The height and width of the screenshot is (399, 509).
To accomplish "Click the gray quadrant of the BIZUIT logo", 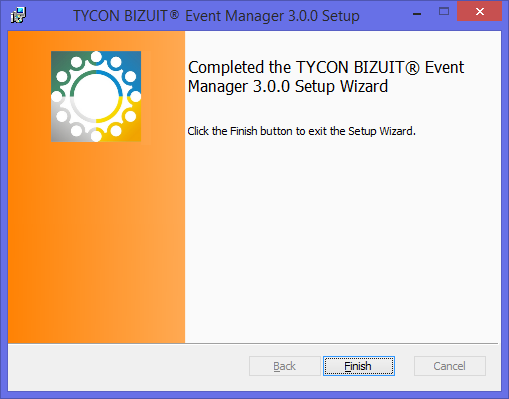I will [x=63, y=128].
